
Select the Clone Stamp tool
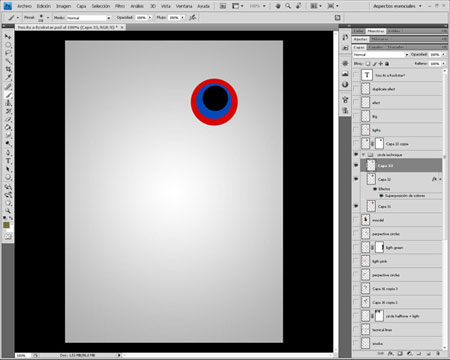8,103
